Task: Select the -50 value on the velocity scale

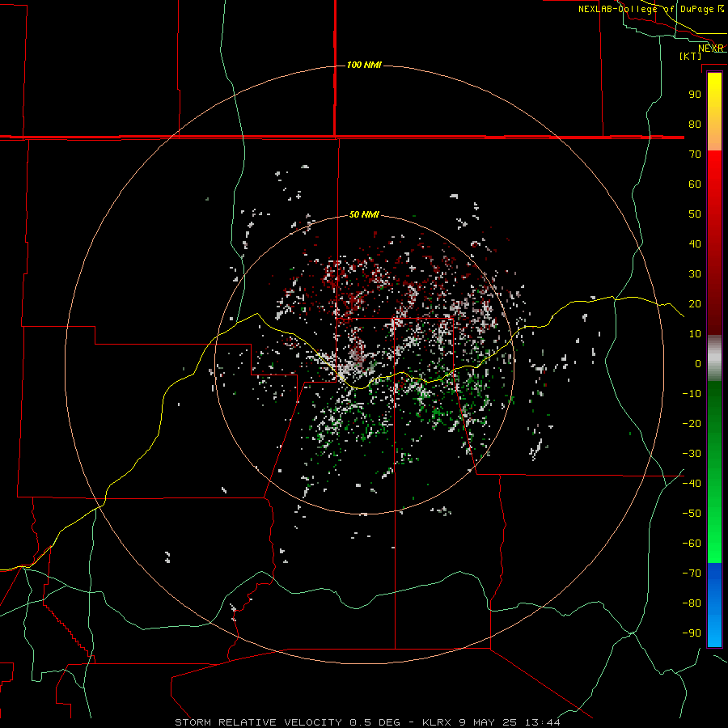Action: point(692,514)
